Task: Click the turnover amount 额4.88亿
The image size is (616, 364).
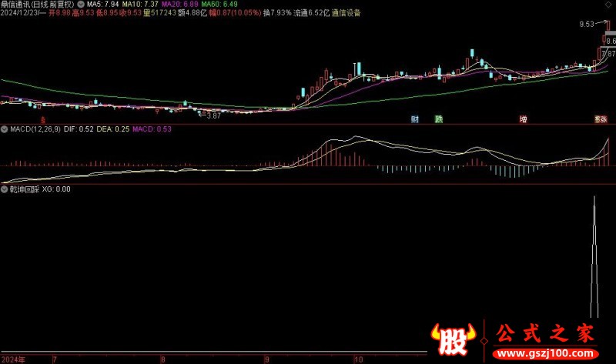Action: tap(192, 13)
